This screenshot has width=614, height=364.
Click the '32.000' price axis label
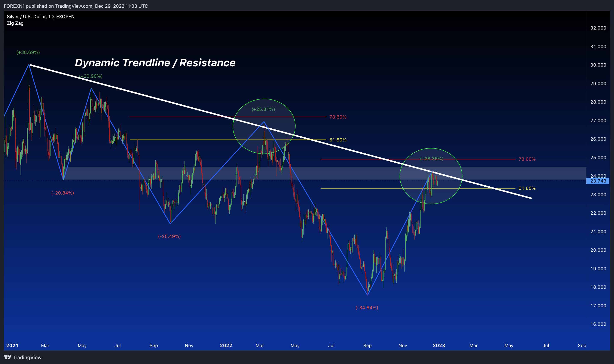tap(598, 28)
